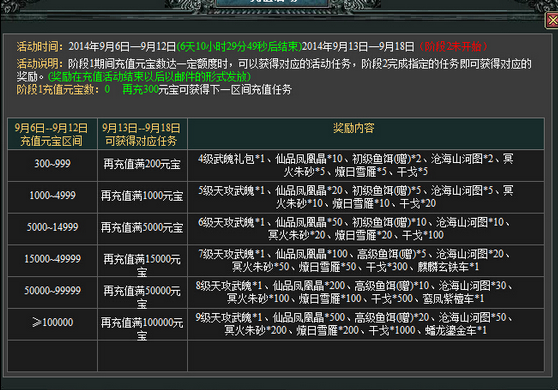Click the 50000~99999 recharge range cell
The height and width of the screenshot is (390, 558).
(x=52, y=292)
